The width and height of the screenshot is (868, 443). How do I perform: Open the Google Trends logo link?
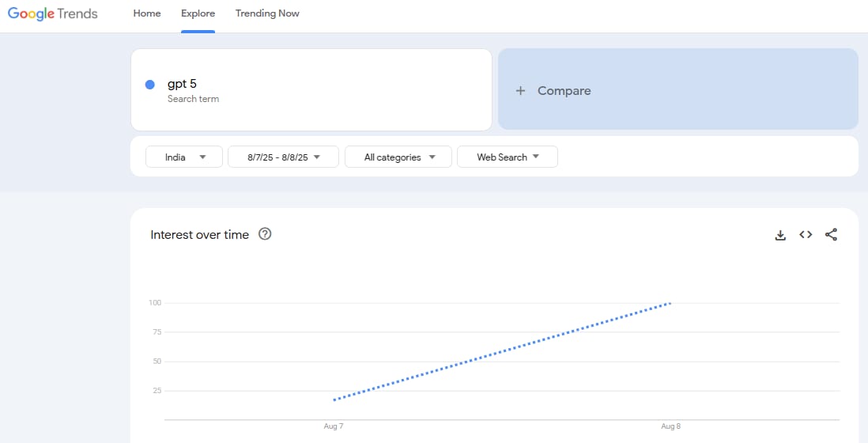tap(53, 14)
